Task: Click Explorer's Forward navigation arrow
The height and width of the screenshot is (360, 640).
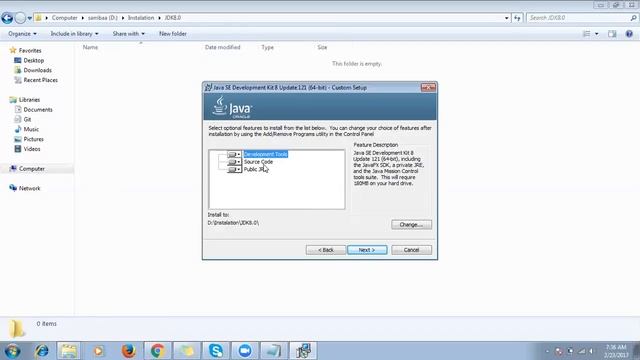Action: 20,18
